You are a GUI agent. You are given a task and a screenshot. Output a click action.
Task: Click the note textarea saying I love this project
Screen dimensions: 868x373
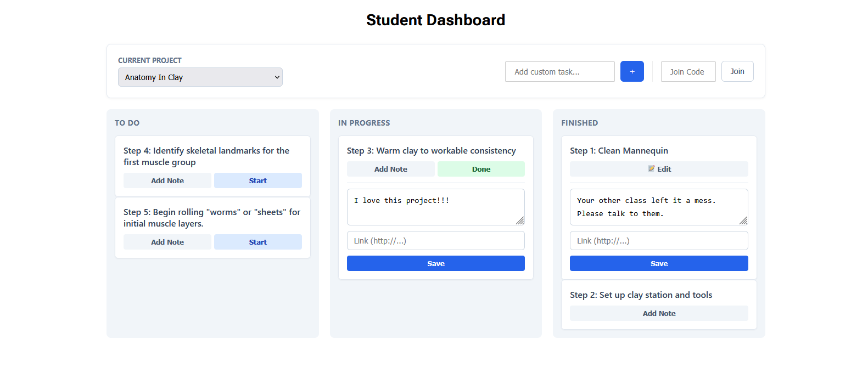pyautogui.click(x=436, y=207)
